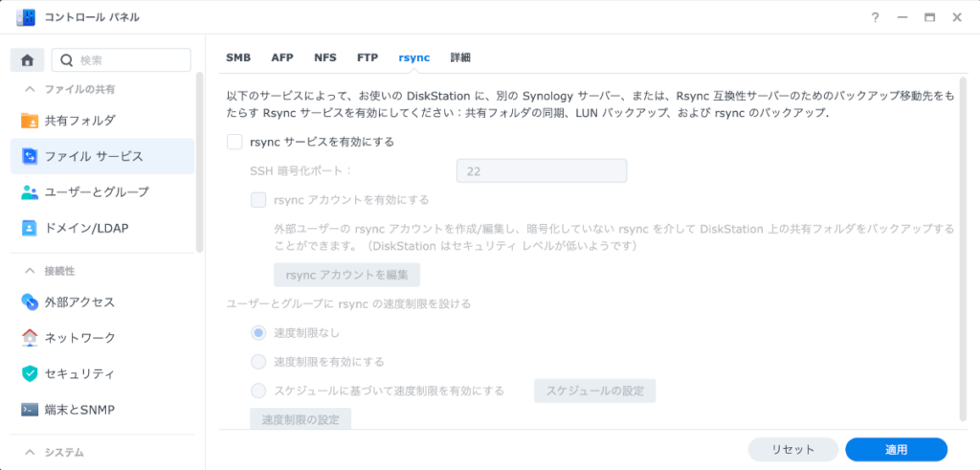Screen dimensions: 980x470
Task: Switch to the FTP tab
Action: pyautogui.click(x=367, y=57)
